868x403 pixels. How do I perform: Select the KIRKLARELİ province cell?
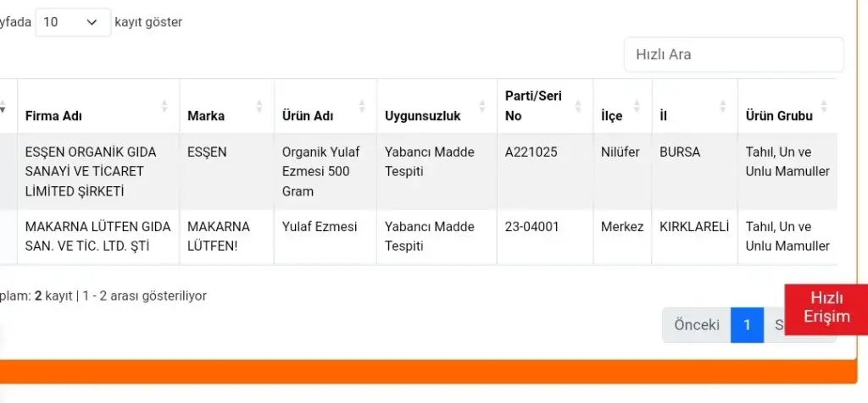pos(694,227)
